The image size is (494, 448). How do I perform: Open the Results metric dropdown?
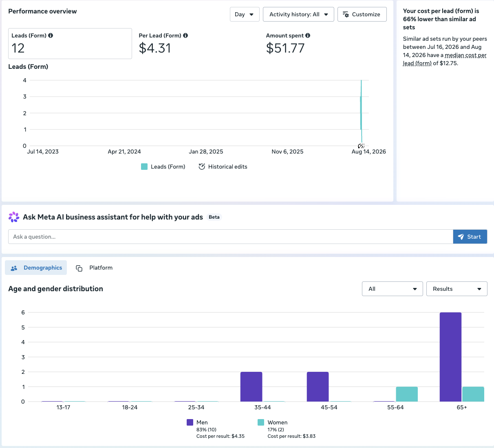[457, 289]
